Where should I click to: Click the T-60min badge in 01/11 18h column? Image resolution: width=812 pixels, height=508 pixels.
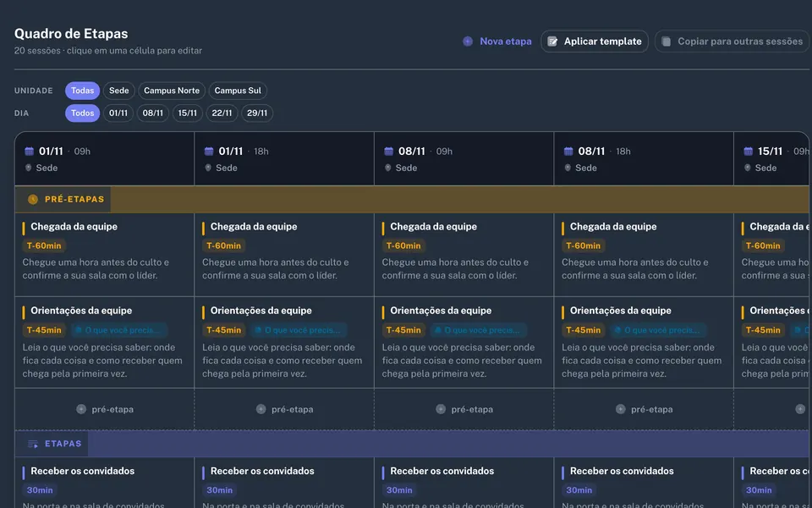tap(223, 246)
